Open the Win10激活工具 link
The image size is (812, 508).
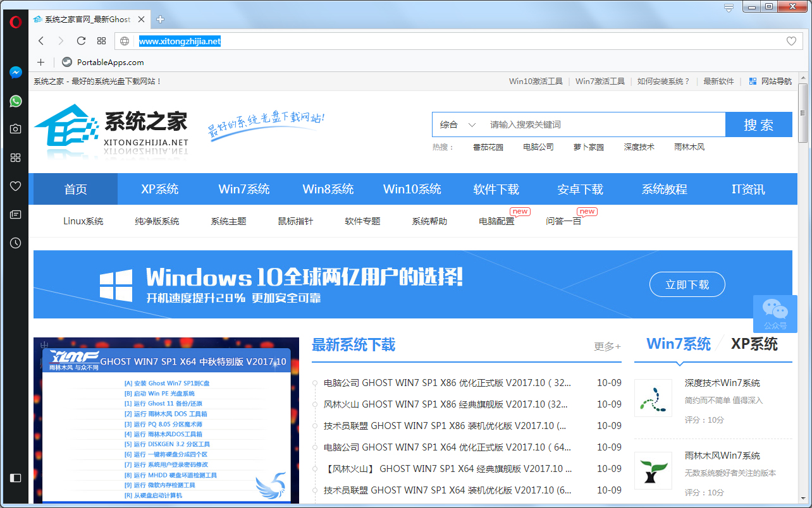click(536, 81)
